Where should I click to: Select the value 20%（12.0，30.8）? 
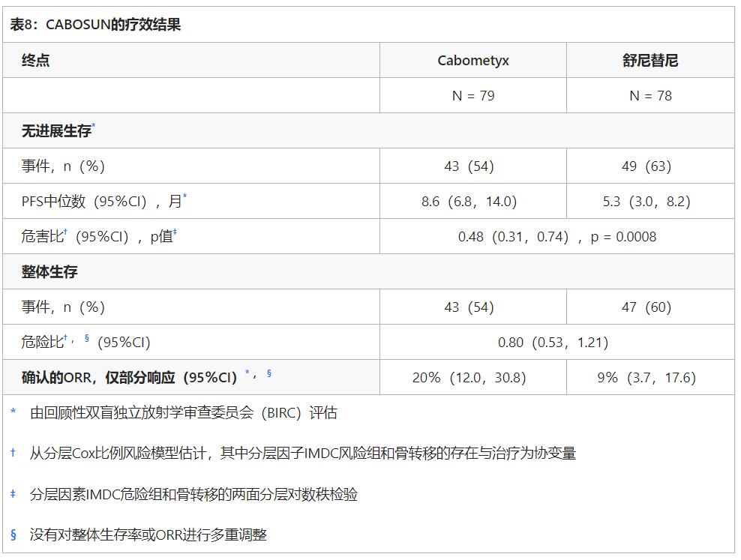tap(469, 378)
